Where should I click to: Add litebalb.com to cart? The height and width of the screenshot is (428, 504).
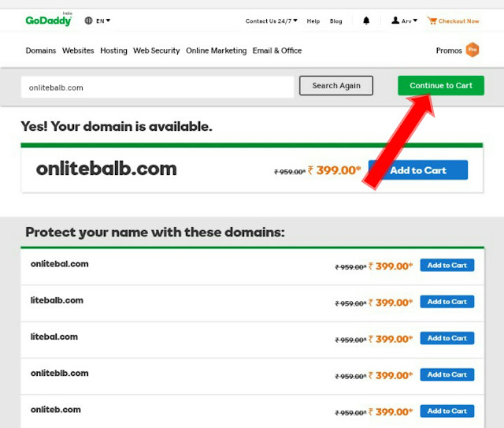(447, 302)
